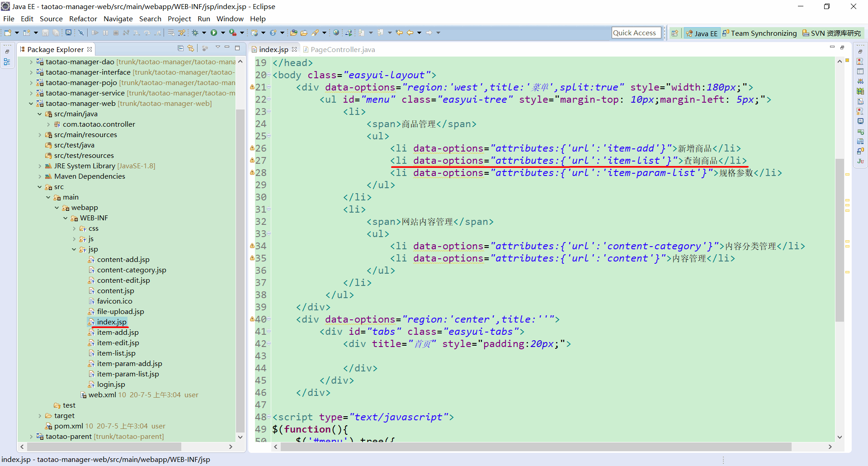This screenshot has height=466, width=868.
Task: Open the Refactor menu
Action: click(83, 19)
